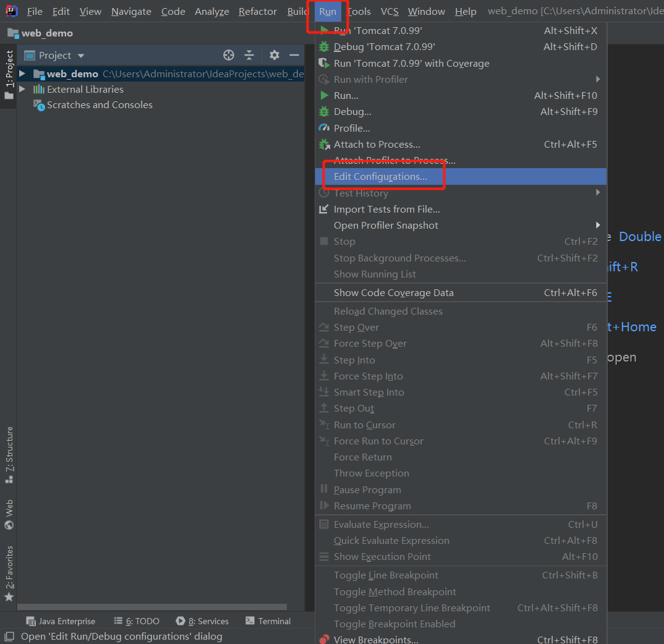The image size is (664, 644).
Task: Click the IntelliJ IDEA logo icon
Action: pyautogui.click(x=11, y=11)
